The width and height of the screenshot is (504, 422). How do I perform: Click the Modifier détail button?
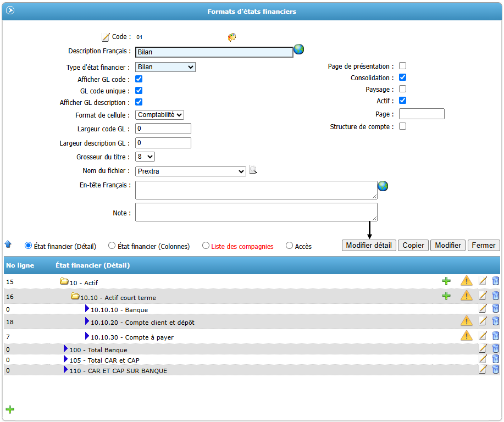point(369,246)
